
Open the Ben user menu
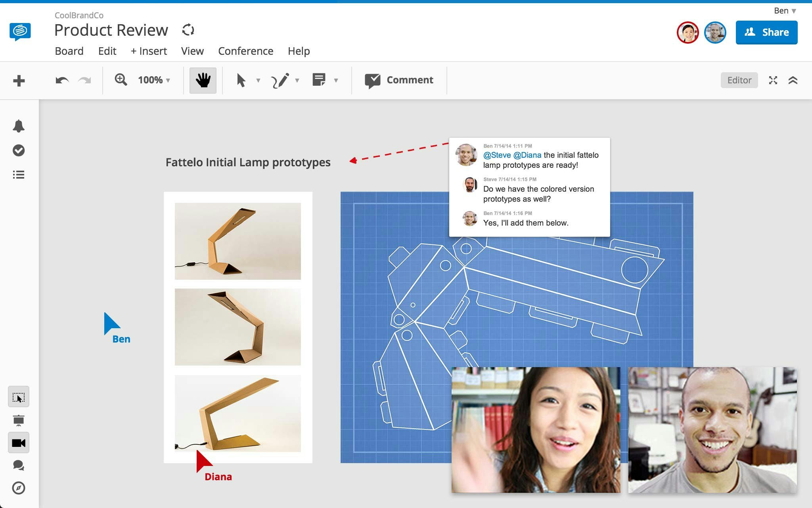pos(784,11)
